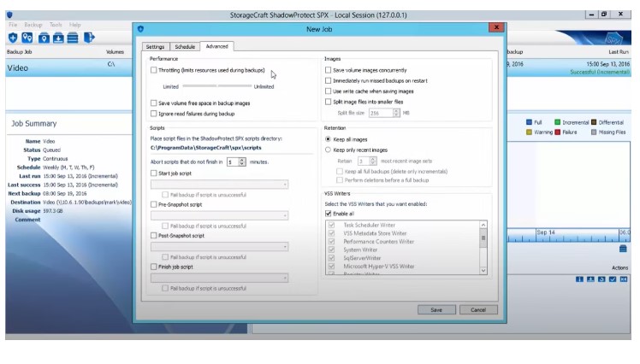Enable Throttling checkbox
The height and width of the screenshot is (364, 640).
154,70
